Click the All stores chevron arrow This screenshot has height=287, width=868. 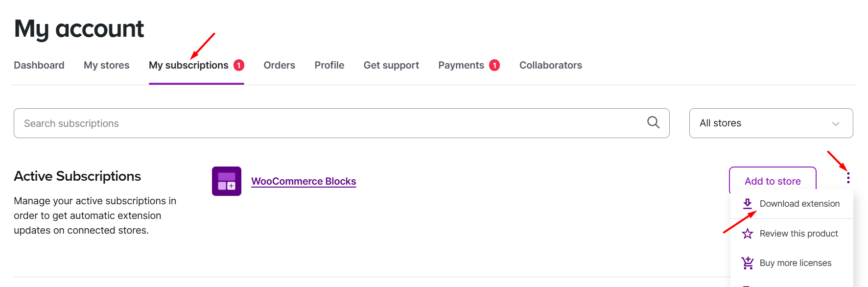[836, 124]
